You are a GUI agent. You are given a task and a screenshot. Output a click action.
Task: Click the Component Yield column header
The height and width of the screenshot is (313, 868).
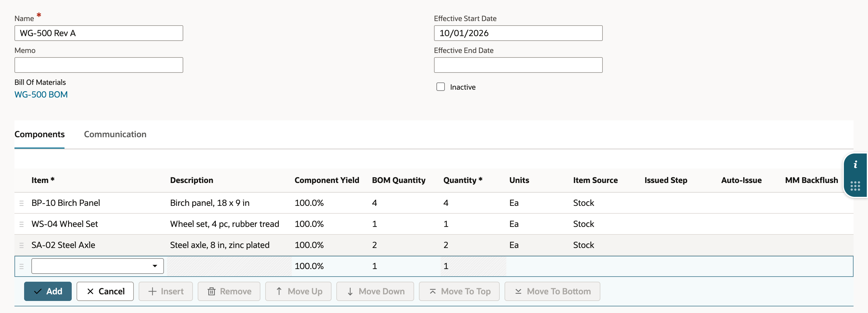click(x=327, y=180)
